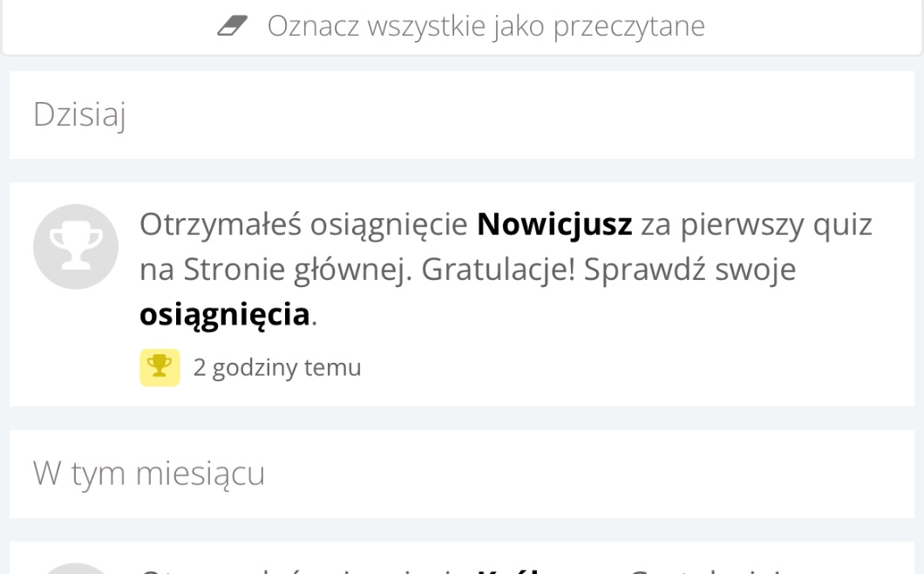Click the eraser icon beside mark-all text

tap(232, 26)
